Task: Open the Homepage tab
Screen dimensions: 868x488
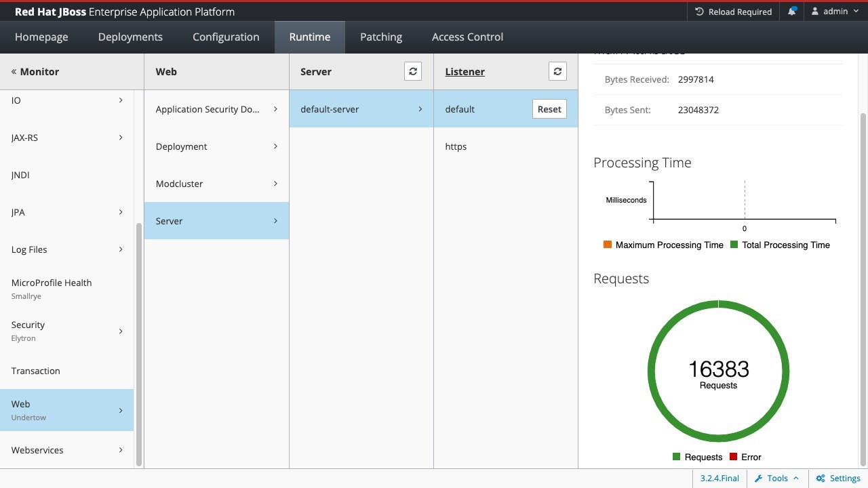Action: click(x=41, y=37)
